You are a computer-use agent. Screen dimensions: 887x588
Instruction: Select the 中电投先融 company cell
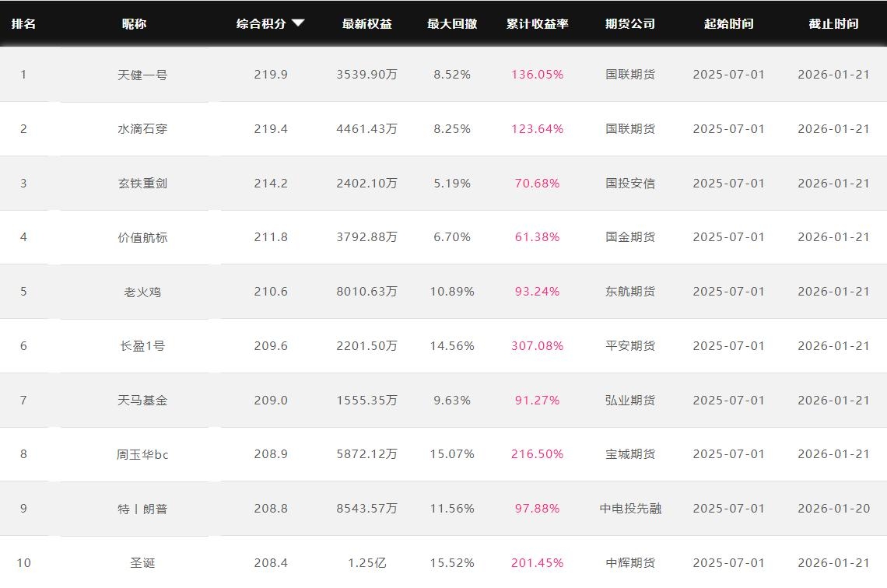click(630, 509)
